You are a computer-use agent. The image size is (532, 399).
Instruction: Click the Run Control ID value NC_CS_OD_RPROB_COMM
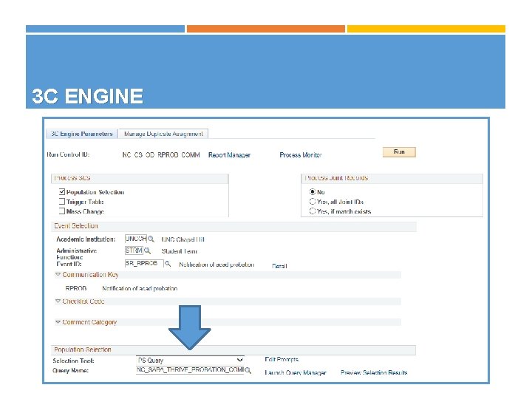(x=161, y=155)
